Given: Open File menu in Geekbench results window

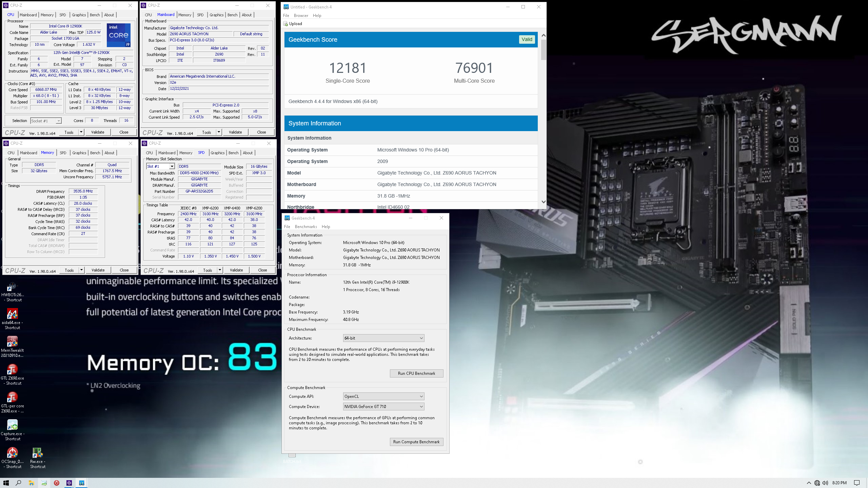Looking at the screenshot, I should point(286,16).
